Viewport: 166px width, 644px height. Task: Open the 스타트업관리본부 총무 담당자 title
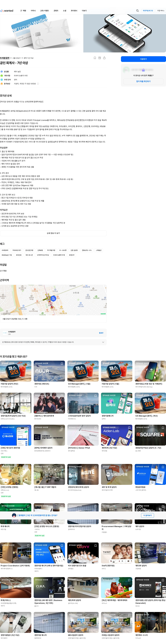79,416
